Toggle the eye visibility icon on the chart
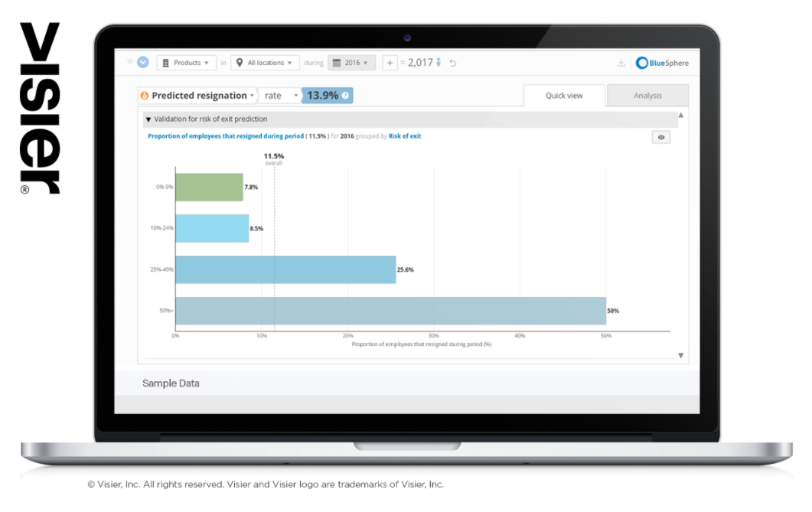The image size is (812, 512). [661, 136]
